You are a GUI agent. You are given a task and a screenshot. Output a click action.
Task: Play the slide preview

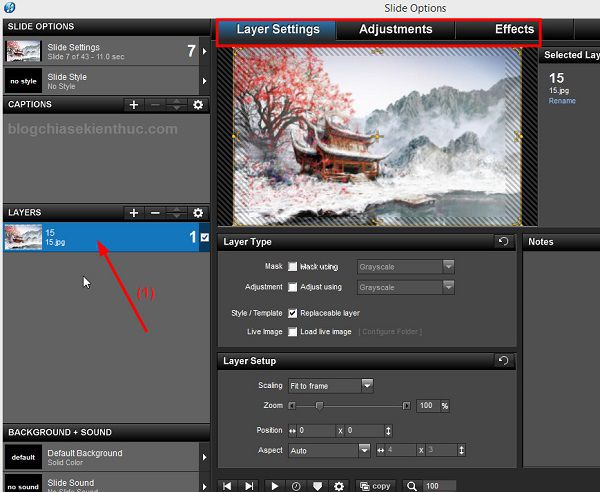[x=274, y=486]
